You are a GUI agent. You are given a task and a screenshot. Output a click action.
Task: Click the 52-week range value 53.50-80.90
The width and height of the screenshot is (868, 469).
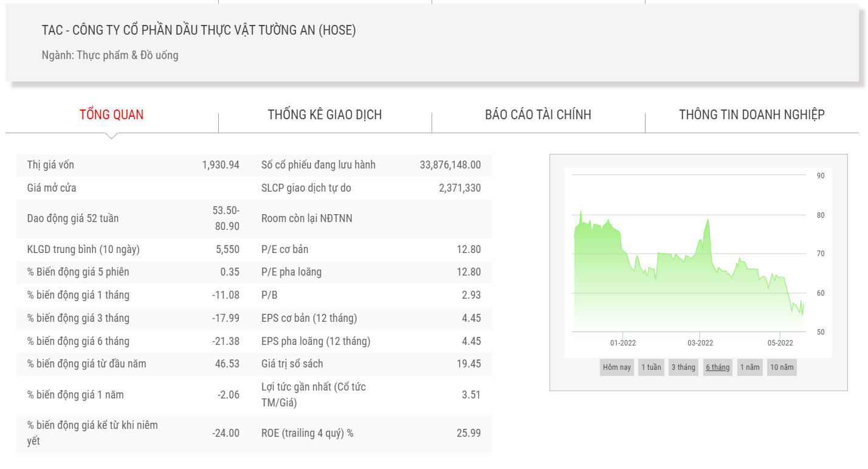(226, 218)
